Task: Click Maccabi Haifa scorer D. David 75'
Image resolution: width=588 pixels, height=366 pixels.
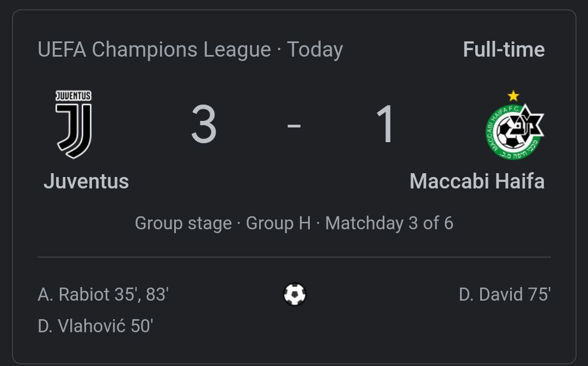Action: (505, 295)
